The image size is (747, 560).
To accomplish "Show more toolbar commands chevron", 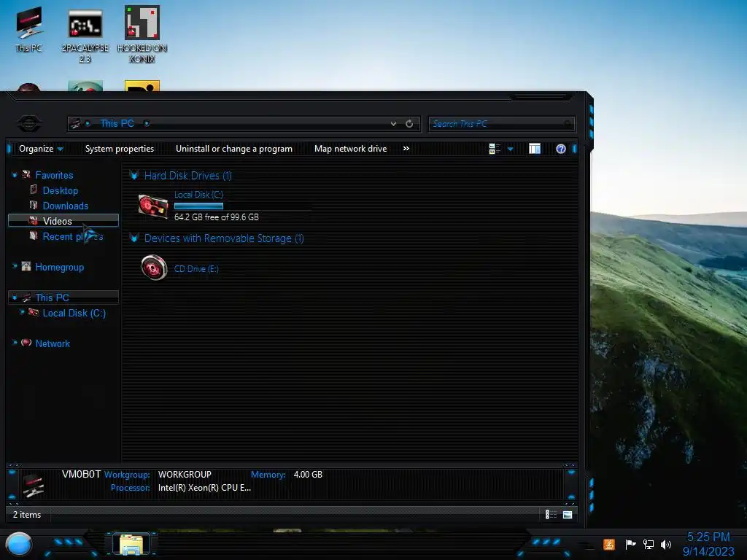I will pyautogui.click(x=406, y=149).
